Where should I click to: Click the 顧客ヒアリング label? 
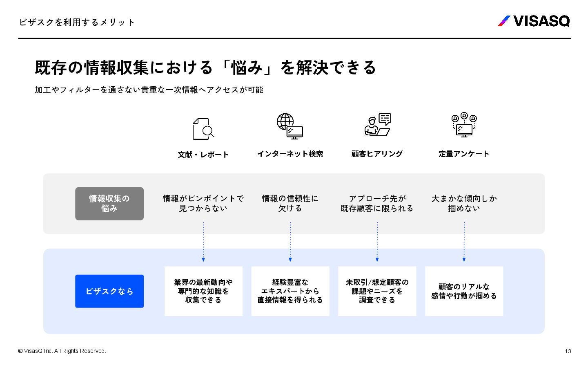coord(377,154)
